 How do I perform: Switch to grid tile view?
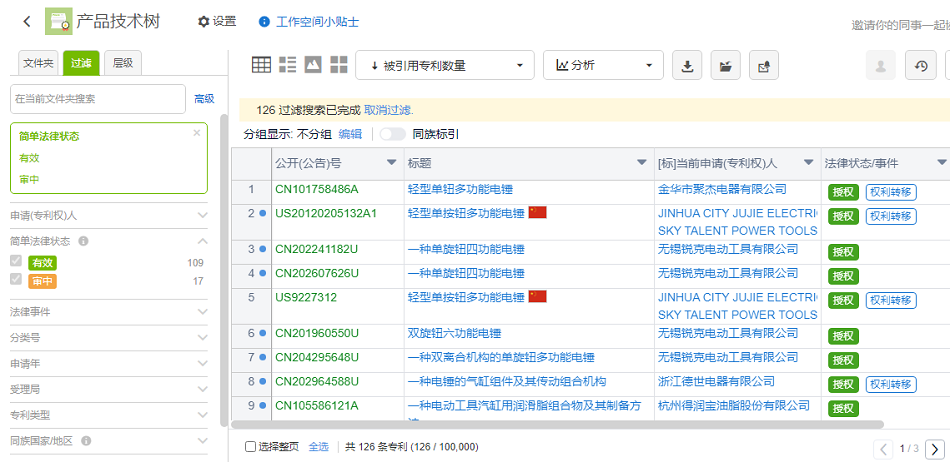[x=339, y=65]
